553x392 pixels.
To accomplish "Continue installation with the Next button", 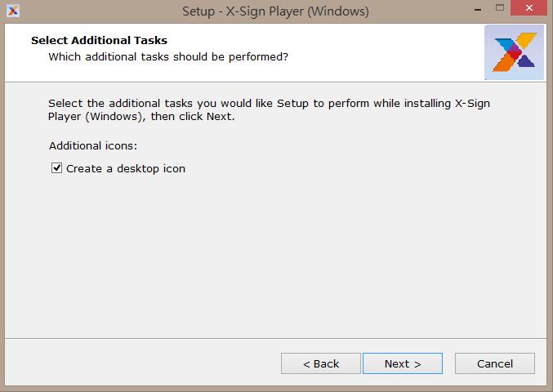I will click(403, 363).
